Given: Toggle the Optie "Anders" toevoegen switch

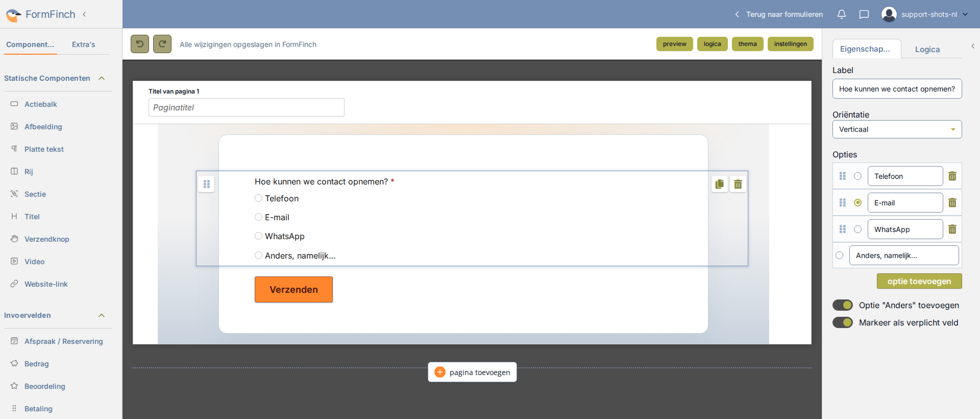Looking at the screenshot, I should pyautogui.click(x=843, y=305).
